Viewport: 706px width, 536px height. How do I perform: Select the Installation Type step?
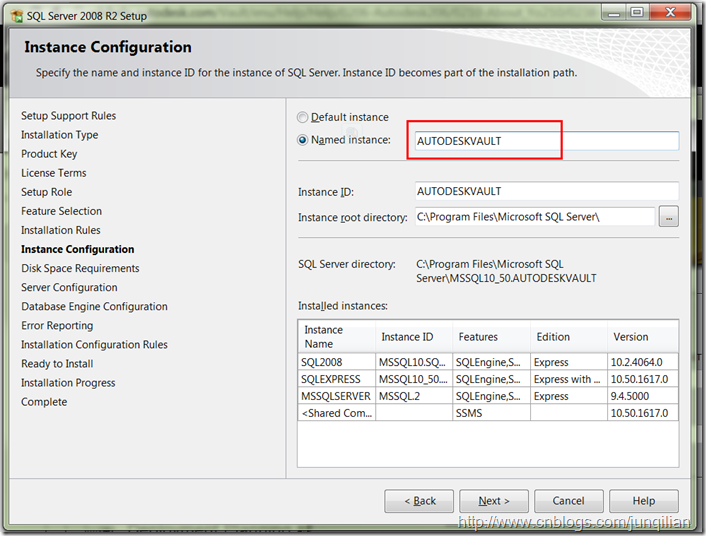coord(59,135)
